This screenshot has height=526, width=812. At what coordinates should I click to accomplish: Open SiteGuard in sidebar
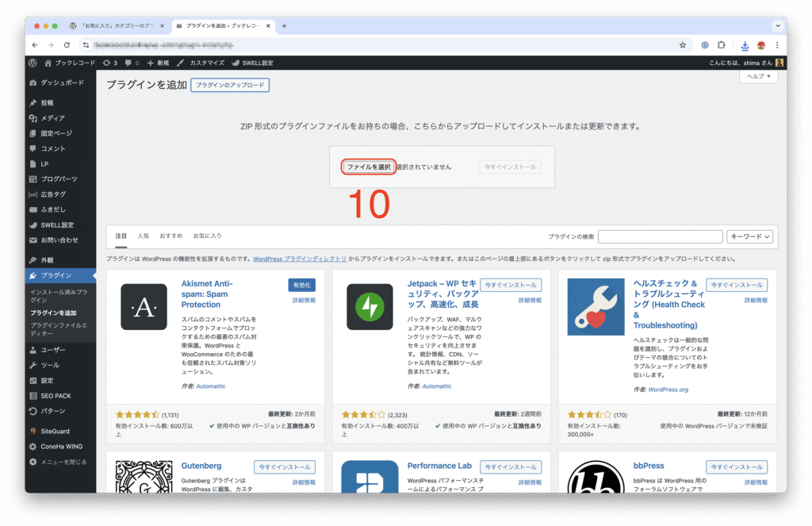coord(60,431)
